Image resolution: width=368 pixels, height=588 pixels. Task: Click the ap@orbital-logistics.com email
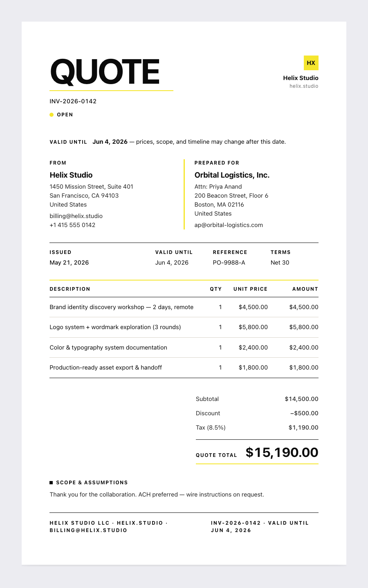pyautogui.click(x=229, y=225)
